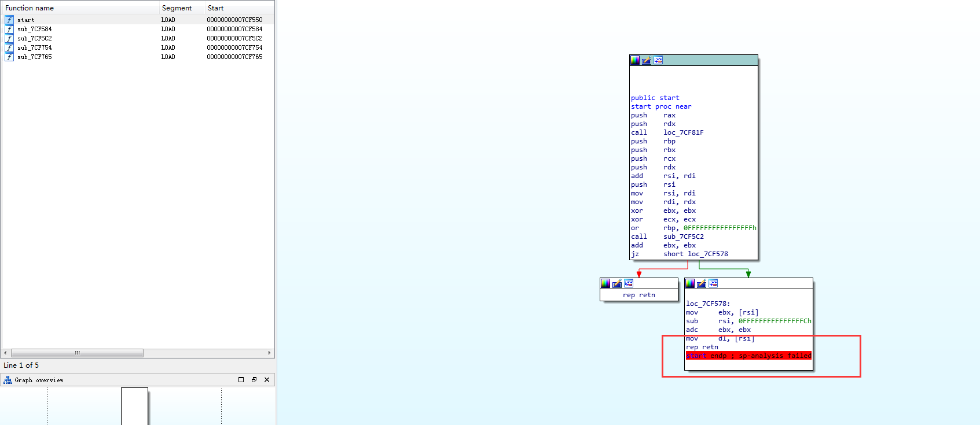980x425 pixels.
Task: Select sub_7CF5C2 in the functions list
Action: (138, 38)
